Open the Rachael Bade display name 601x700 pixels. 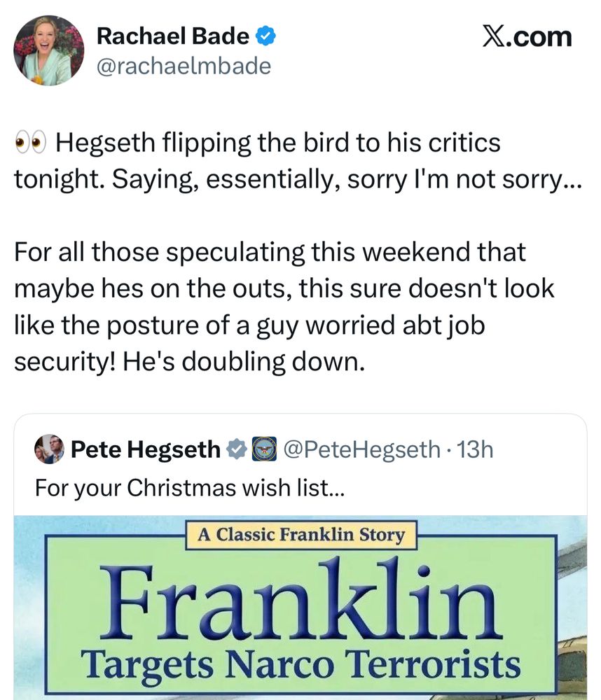173,35
